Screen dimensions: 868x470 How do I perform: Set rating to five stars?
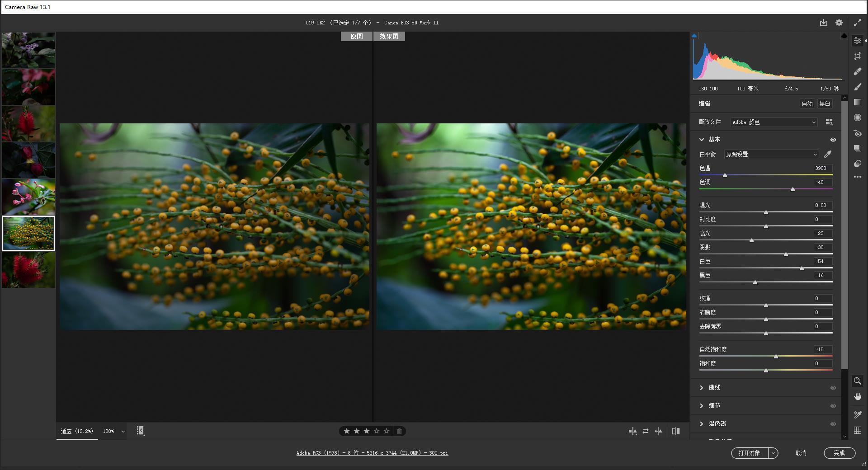click(387, 431)
